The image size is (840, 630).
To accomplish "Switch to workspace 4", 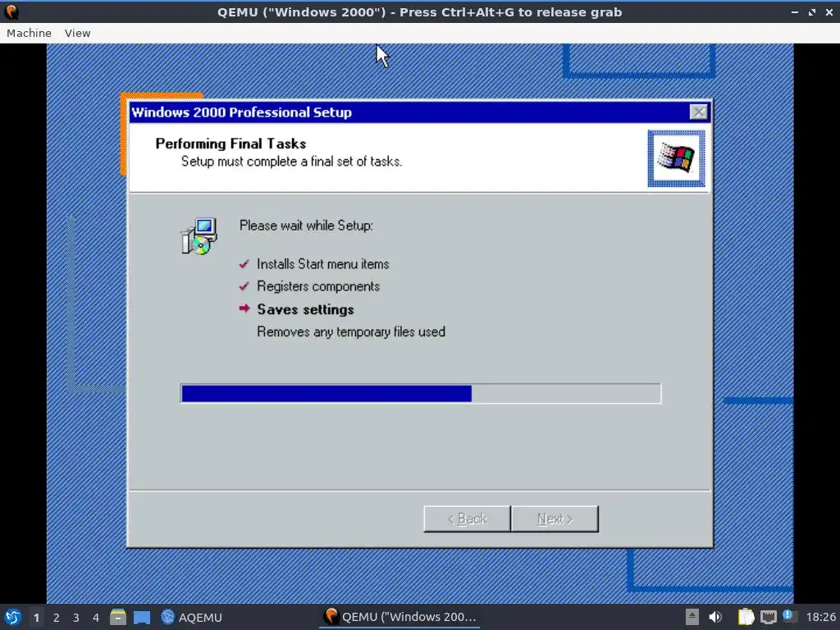I will (96, 618).
